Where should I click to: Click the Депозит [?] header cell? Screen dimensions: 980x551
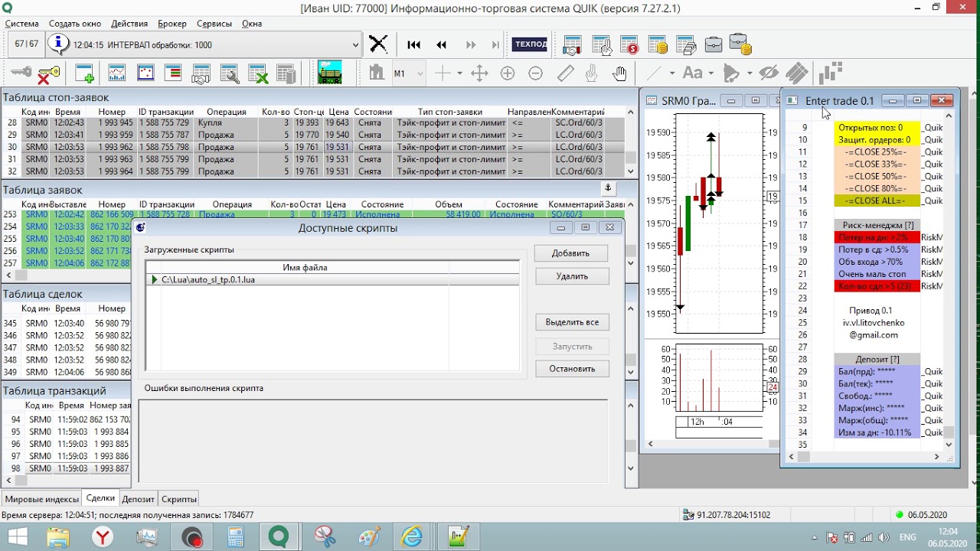[x=877, y=360]
